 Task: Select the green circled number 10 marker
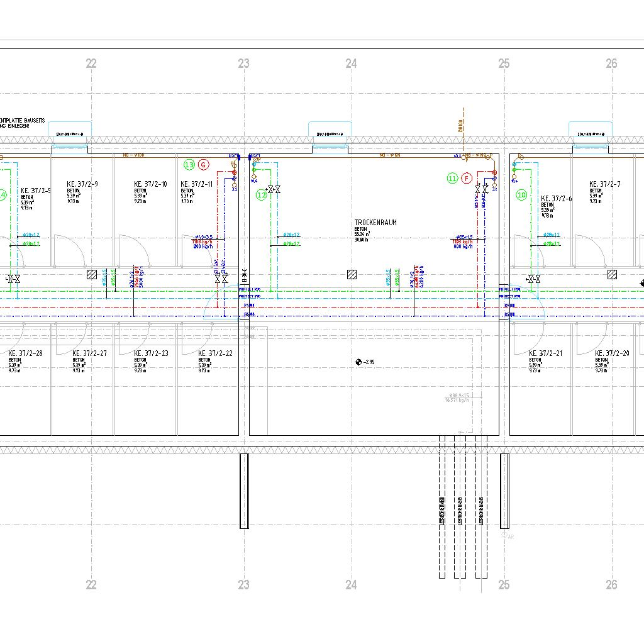(521, 196)
